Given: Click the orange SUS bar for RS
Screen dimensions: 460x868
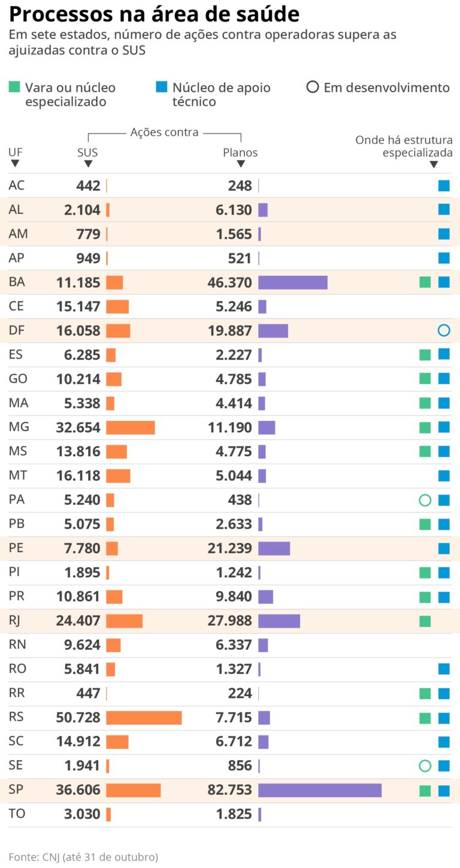Looking at the screenshot, I should coord(144,718).
